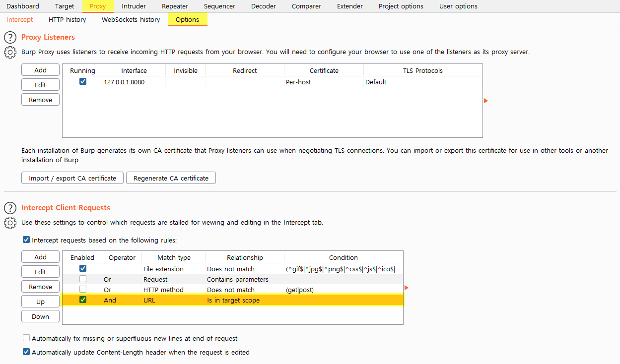Switch to the Target tab
620x364 pixels.
[65, 6]
